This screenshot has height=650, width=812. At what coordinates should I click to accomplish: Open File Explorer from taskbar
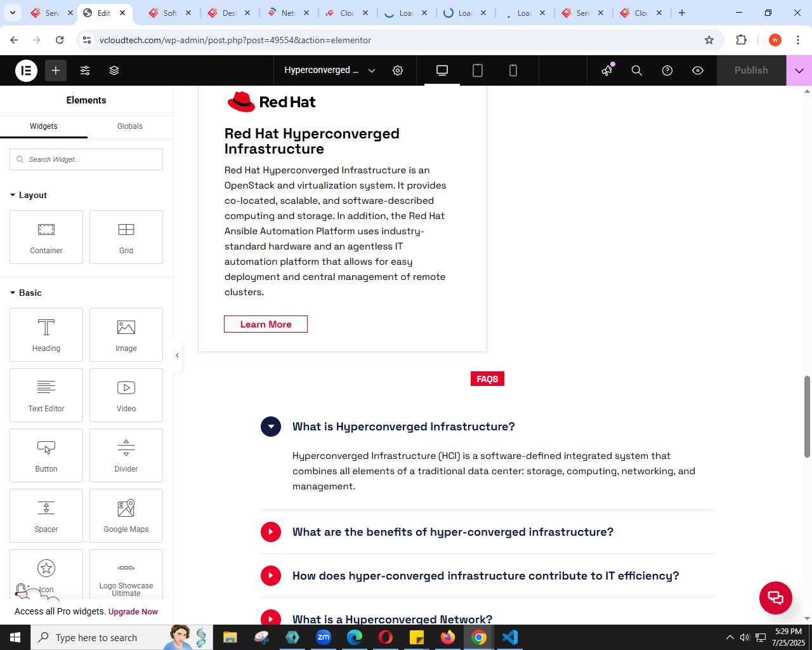(x=230, y=637)
